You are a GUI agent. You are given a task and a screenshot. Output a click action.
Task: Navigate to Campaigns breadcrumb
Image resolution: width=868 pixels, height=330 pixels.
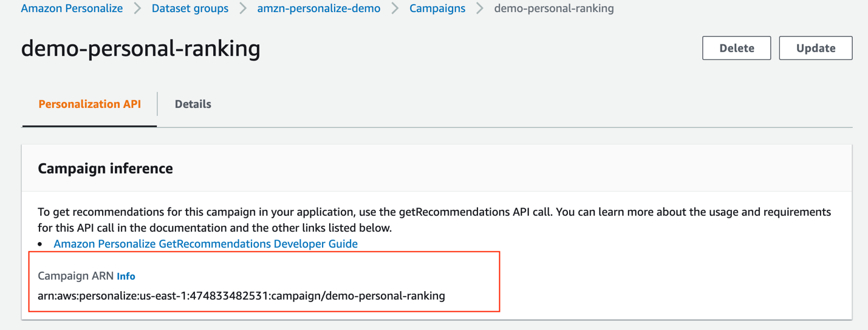pos(437,8)
